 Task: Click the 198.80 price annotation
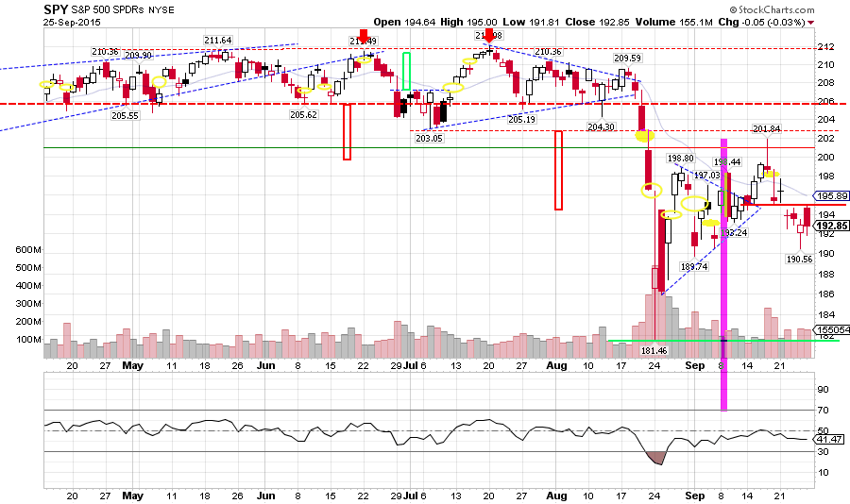click(680, 159)
